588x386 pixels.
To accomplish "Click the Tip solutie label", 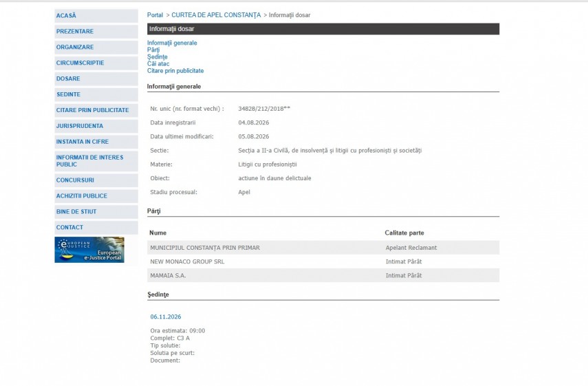I will [x=165, y=345].
